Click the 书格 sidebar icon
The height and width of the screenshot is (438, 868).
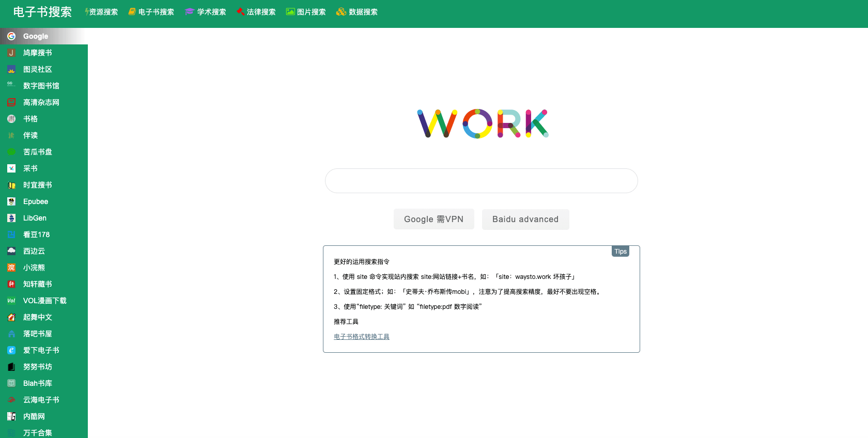coord(11,119)
